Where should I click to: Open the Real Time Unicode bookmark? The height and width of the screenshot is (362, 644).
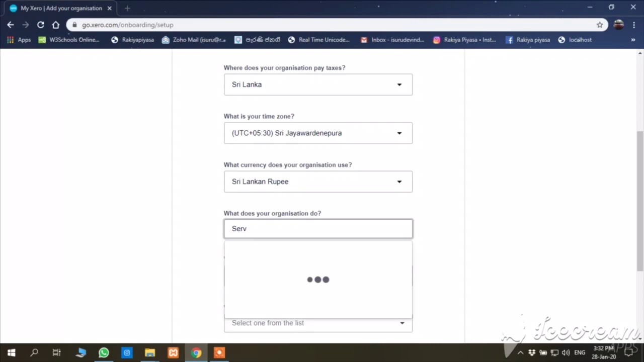318,40
